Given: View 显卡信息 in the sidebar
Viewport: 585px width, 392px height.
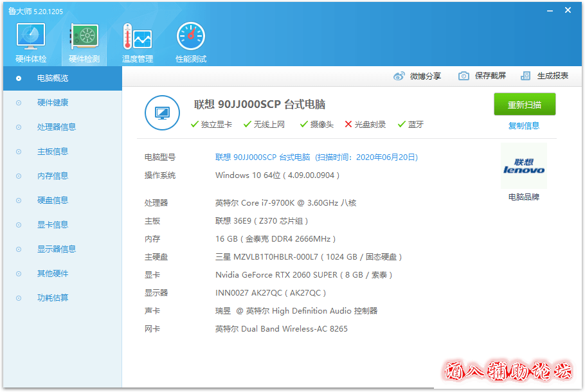Looking at the screenshot, I should [53, 225].
